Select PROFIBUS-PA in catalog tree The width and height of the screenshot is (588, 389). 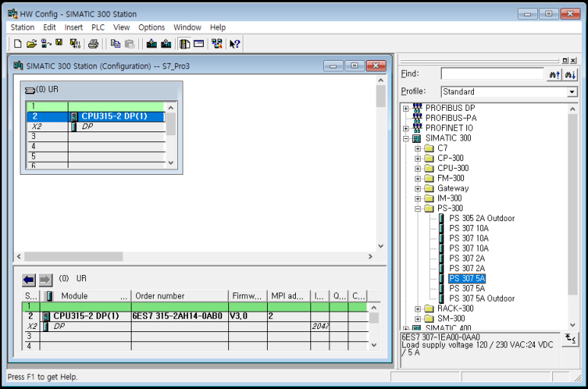451,119
